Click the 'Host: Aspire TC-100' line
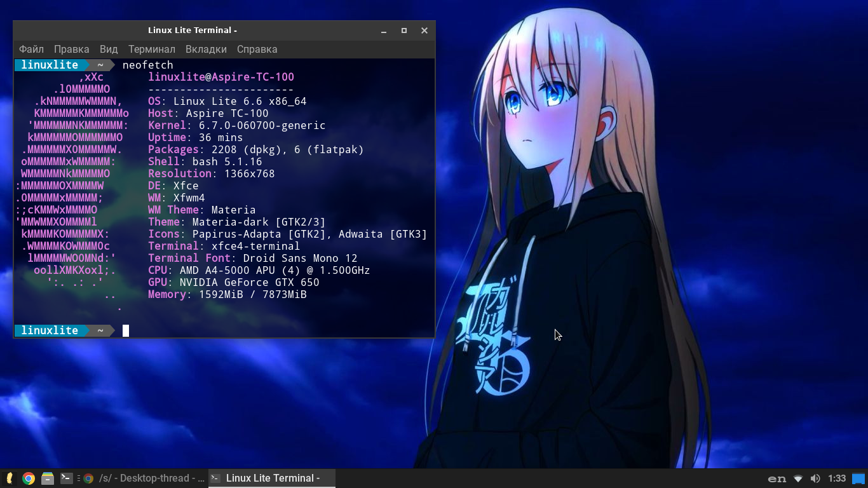Screen dimensions: 868x488 point(208,113)
